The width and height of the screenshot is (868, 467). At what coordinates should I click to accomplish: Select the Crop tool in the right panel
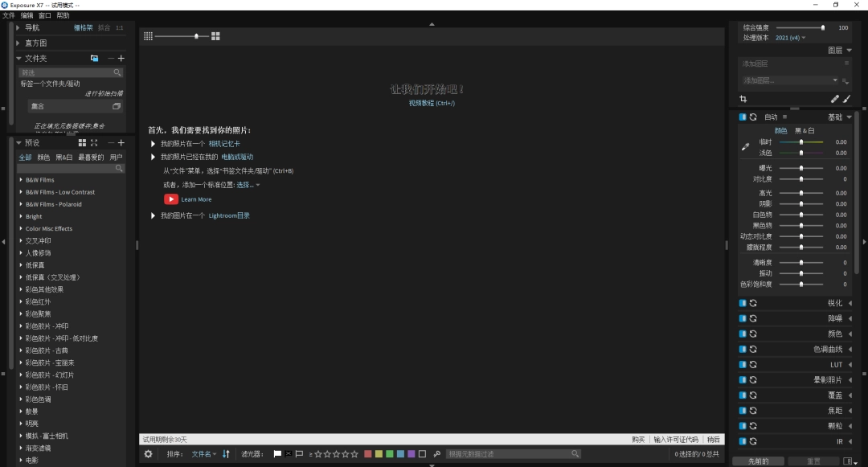click(743, 98)
